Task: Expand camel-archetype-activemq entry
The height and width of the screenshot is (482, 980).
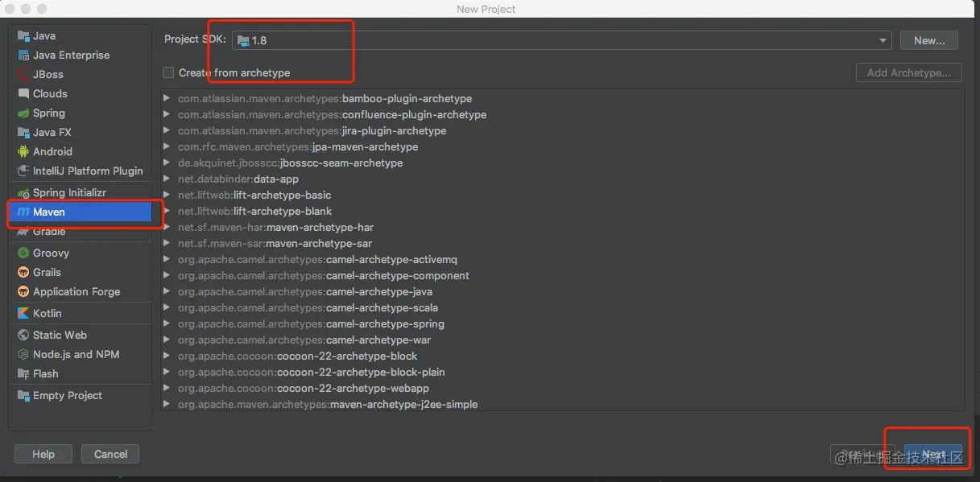Action: point(167,259)
